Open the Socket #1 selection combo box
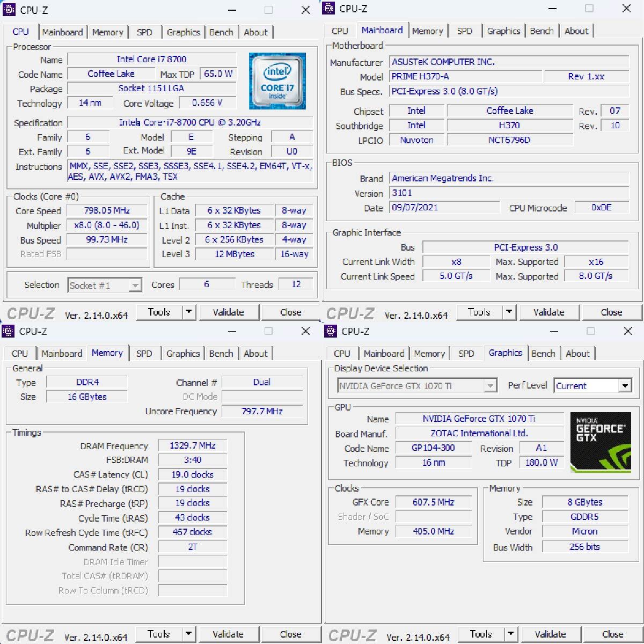 [x=105, y=285]
